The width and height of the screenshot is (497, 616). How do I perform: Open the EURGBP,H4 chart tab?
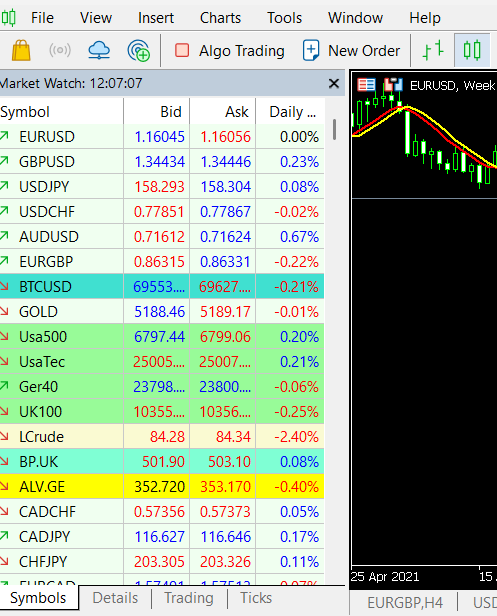(x=405, y=603)
